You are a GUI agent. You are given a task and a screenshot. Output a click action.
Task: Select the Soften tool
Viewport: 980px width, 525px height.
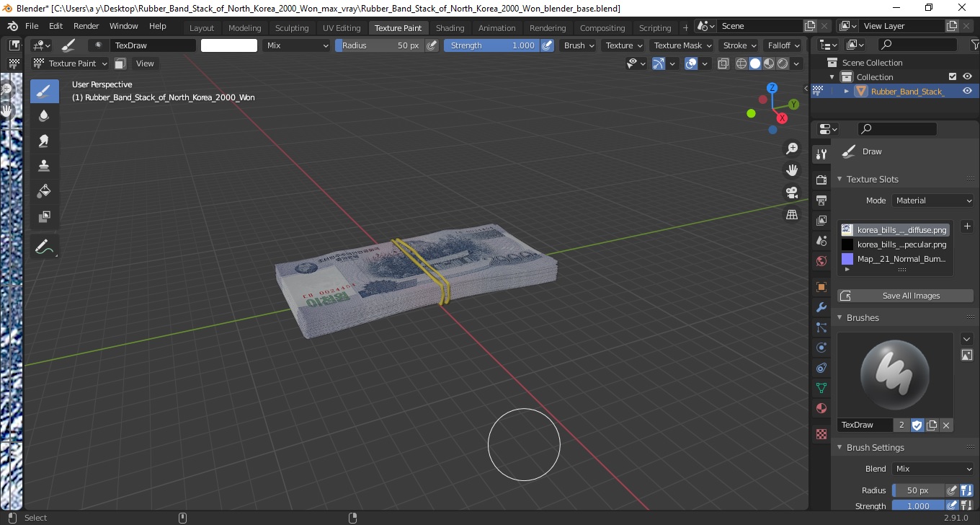[x=45, y=115]
